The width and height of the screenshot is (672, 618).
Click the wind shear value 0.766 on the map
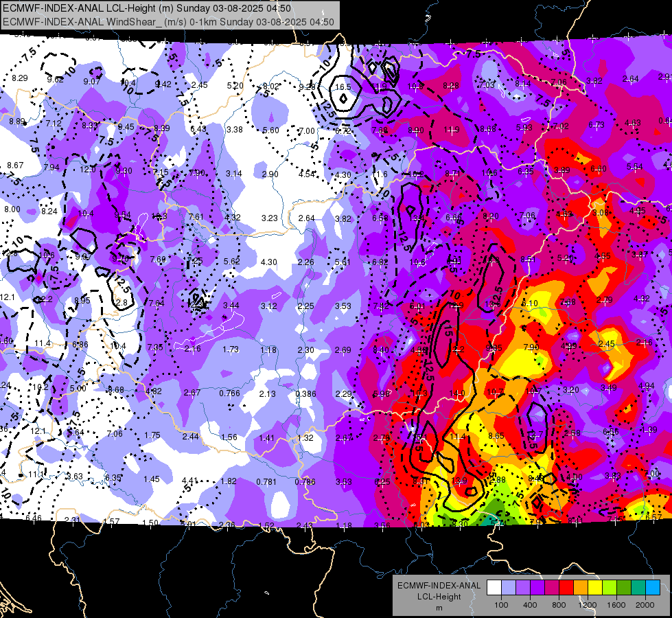[x=230, y=393]
